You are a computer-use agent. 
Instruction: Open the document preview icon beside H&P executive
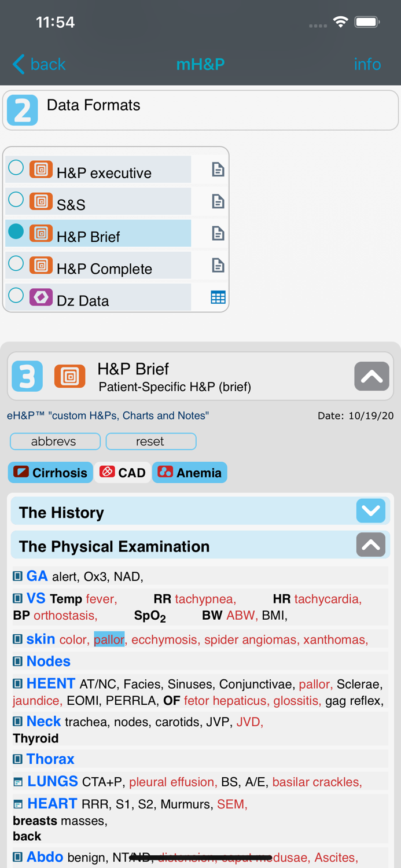pos(218,170)
